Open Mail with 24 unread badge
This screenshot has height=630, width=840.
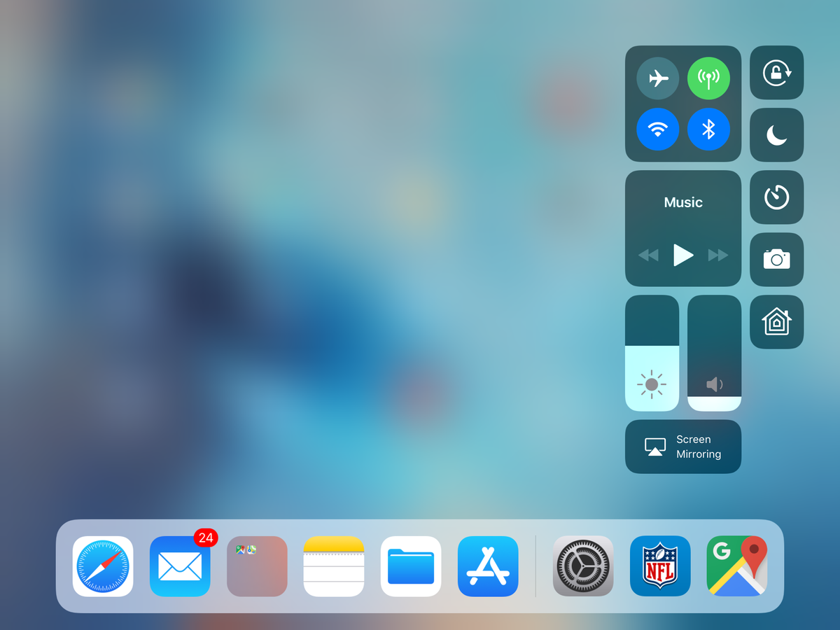(180, 566)
